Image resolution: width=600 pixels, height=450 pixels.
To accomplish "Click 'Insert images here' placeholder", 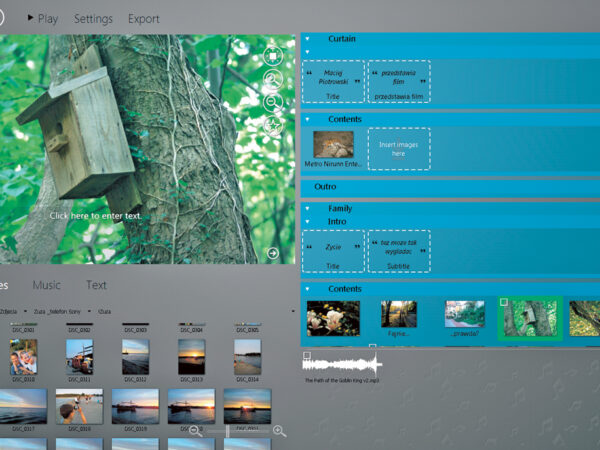I will pos(398,148).
